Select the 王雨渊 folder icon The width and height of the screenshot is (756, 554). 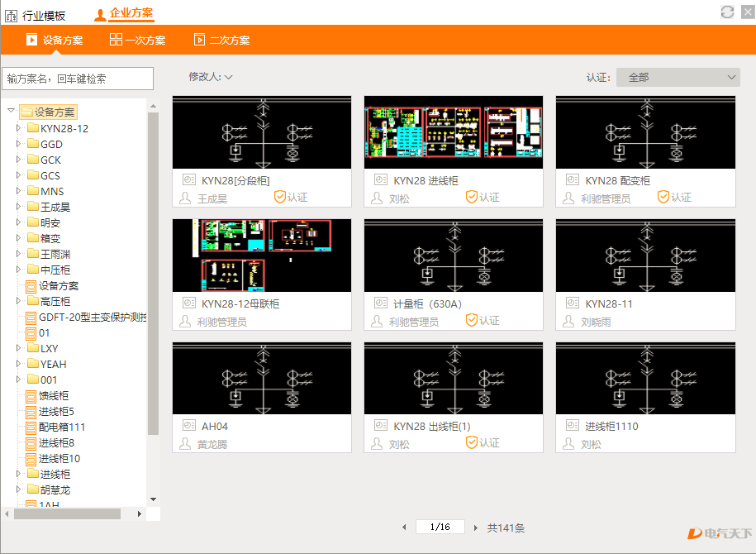click(33, 253)
